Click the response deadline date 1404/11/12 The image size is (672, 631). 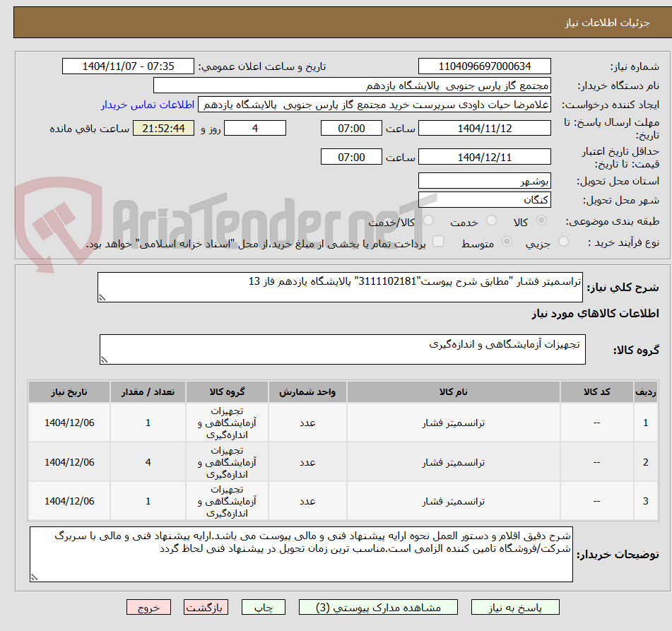[x=484, y=128]
